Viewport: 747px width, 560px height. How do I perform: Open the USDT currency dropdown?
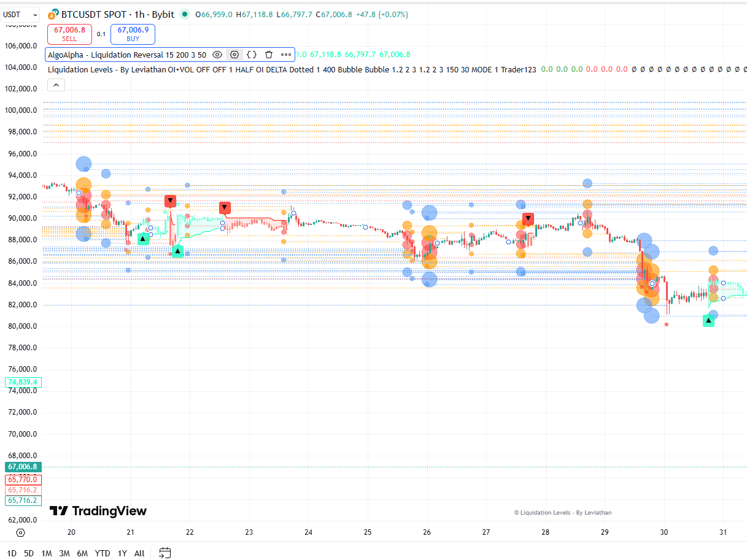pos(21,14)
